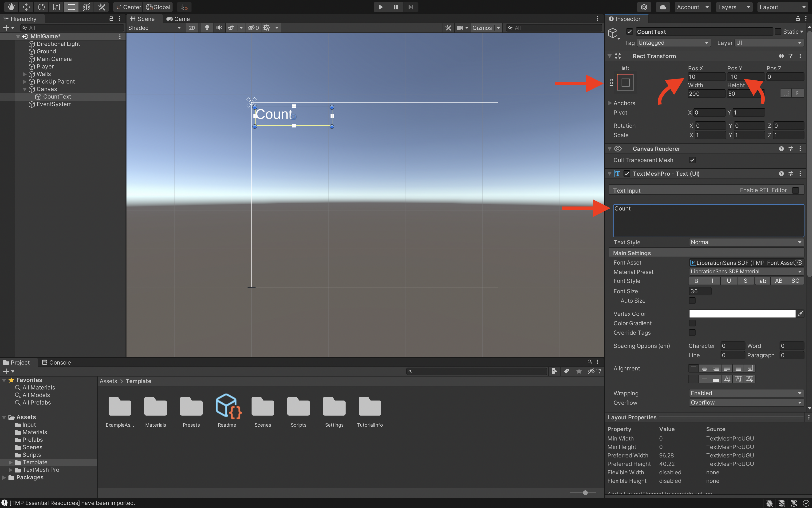
Task: Start Play mode
Action: [x=380, y=7]
